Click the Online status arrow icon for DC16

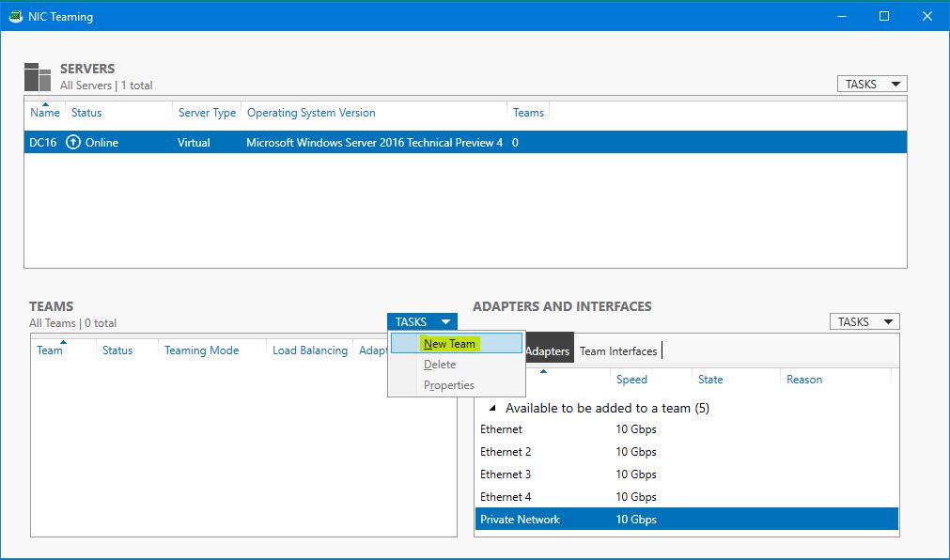(73, 143)
